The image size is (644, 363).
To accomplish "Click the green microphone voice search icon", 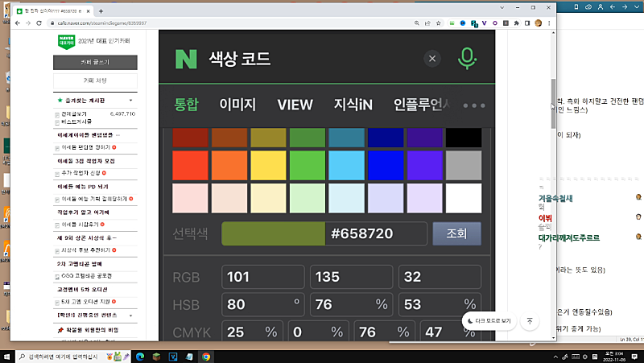I will pos(466,59).
